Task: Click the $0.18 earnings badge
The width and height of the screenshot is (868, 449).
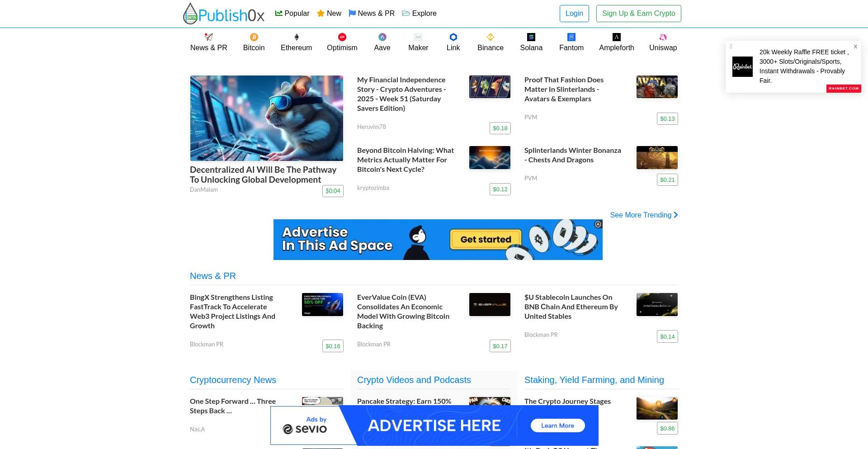Action: pos(500,128)
